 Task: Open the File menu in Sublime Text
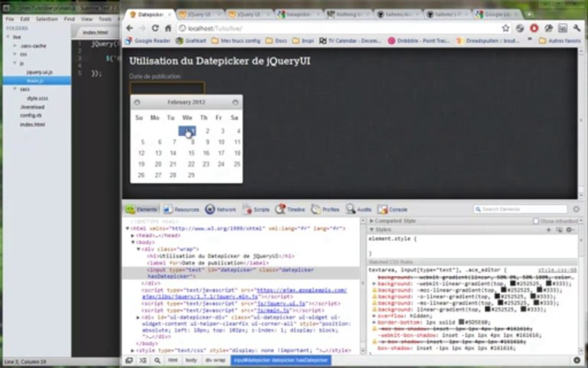click(10, 19)
